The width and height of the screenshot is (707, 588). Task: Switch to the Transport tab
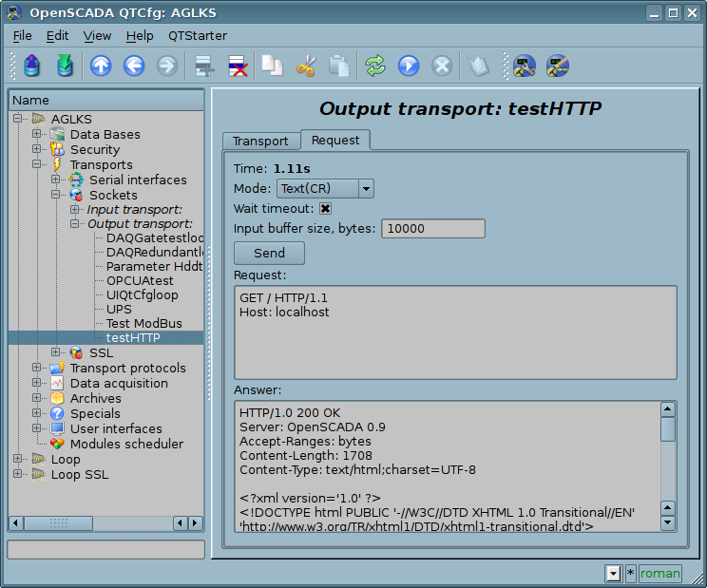click(260, 141)
